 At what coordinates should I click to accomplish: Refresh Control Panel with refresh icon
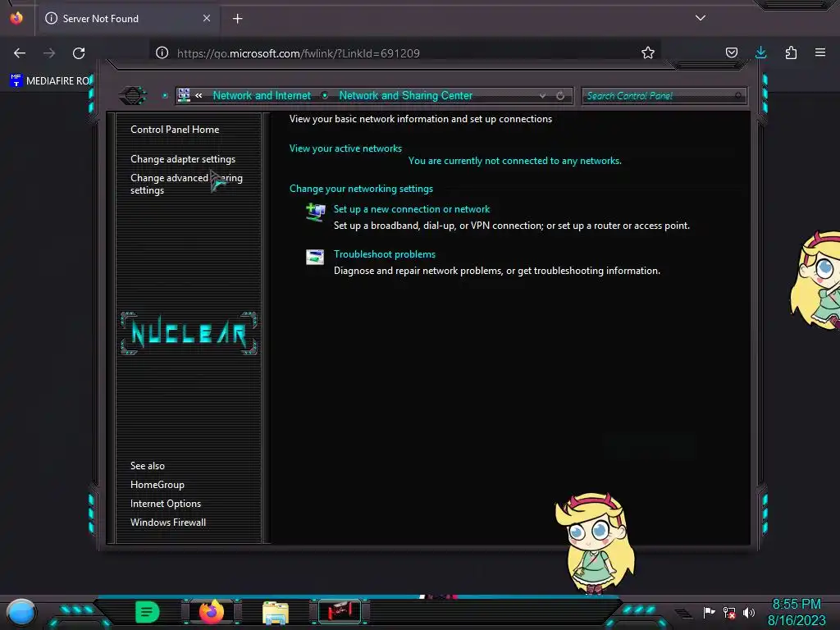(560, 95)
